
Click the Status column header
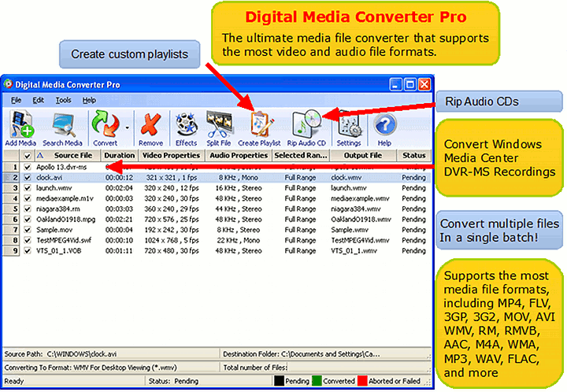coord(414,155)
